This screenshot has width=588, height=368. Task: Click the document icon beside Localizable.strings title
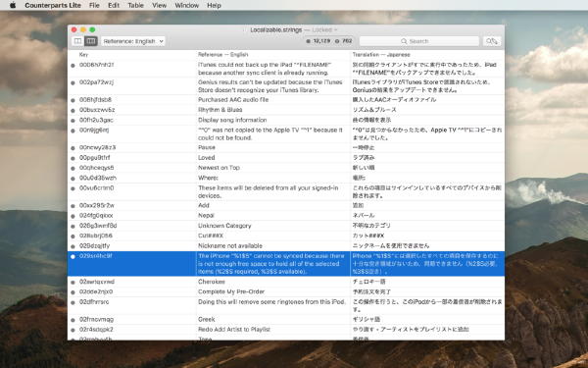[x=244, y=29]
